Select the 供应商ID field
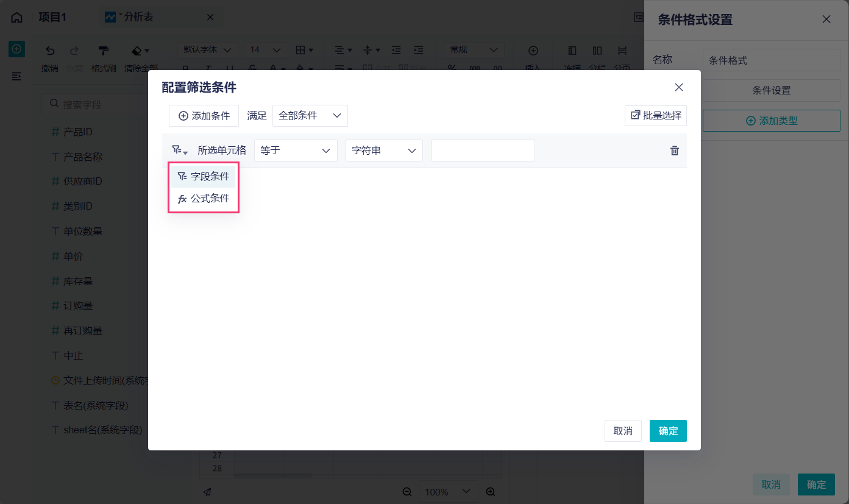849x504 pixels. [x=83, y=182]
